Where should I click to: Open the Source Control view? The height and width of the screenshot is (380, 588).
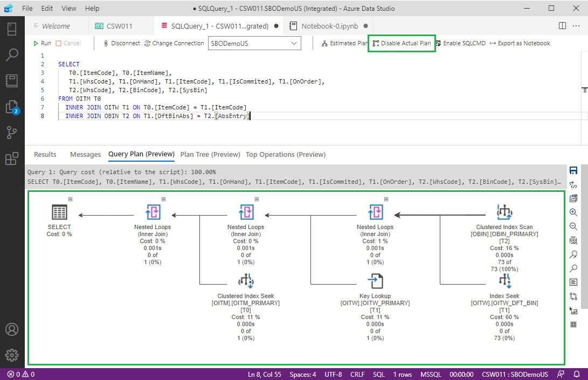(12, 133)
